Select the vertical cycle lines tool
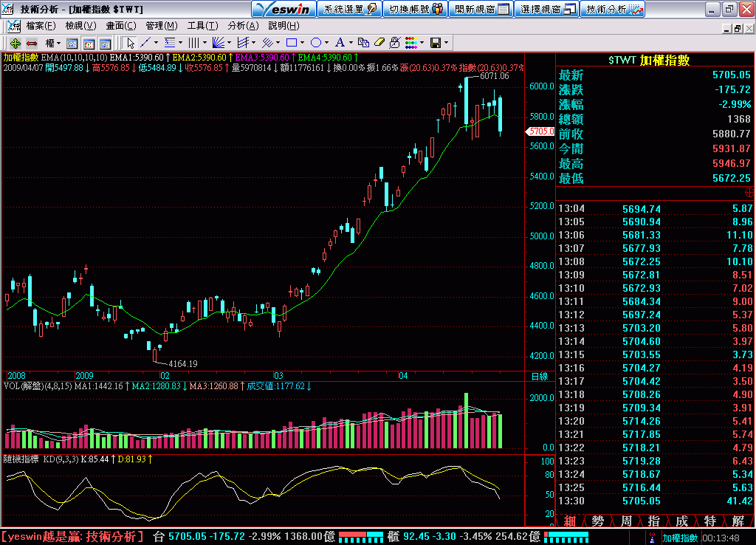 (194, 43)
